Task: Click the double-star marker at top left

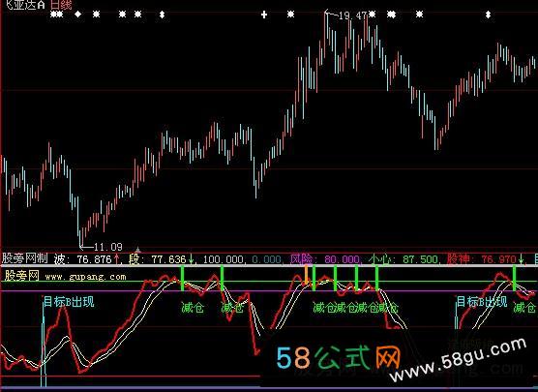Action: click(x=57, y=15)
